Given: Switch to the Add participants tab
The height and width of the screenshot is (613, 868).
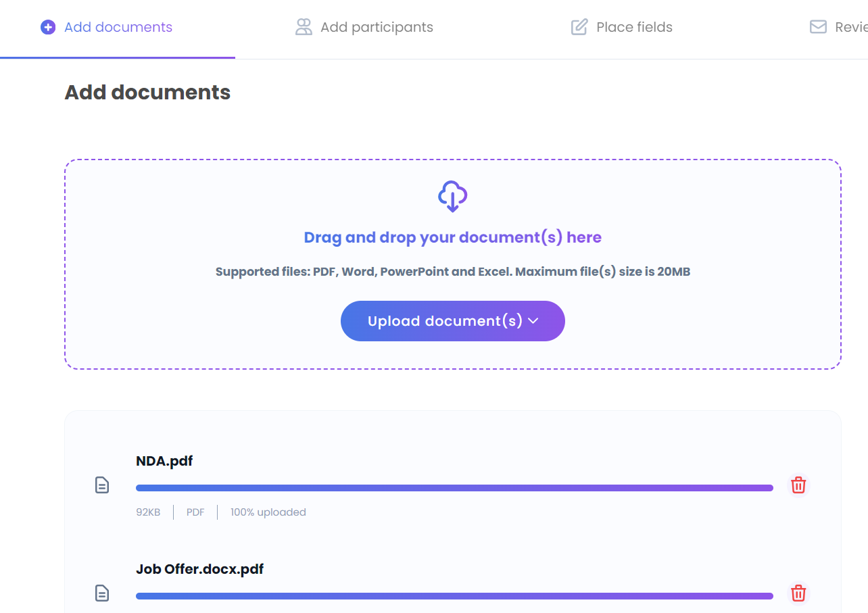Looking at the screenshot, I should coord(364,27).
